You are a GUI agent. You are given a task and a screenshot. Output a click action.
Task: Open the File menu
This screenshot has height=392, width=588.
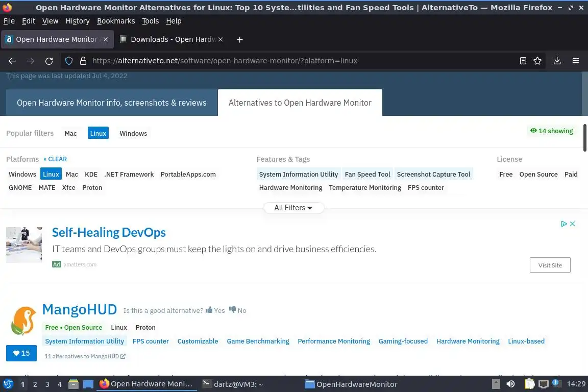9,21
